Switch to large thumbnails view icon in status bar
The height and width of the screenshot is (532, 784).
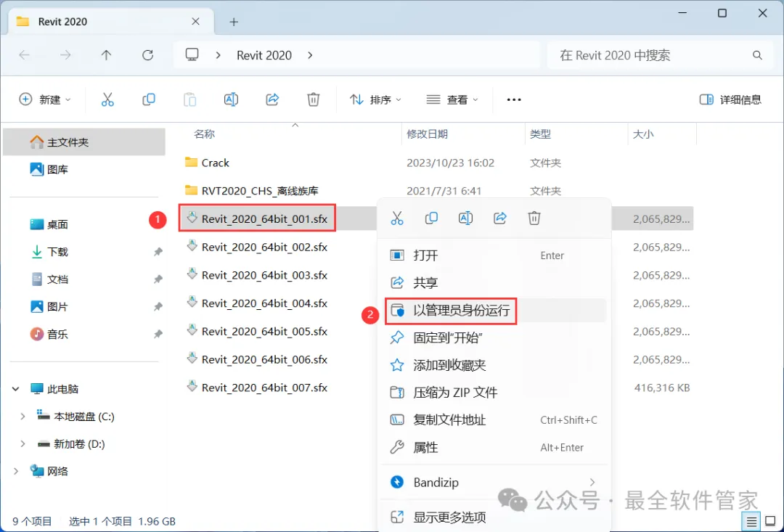point(770,522)
